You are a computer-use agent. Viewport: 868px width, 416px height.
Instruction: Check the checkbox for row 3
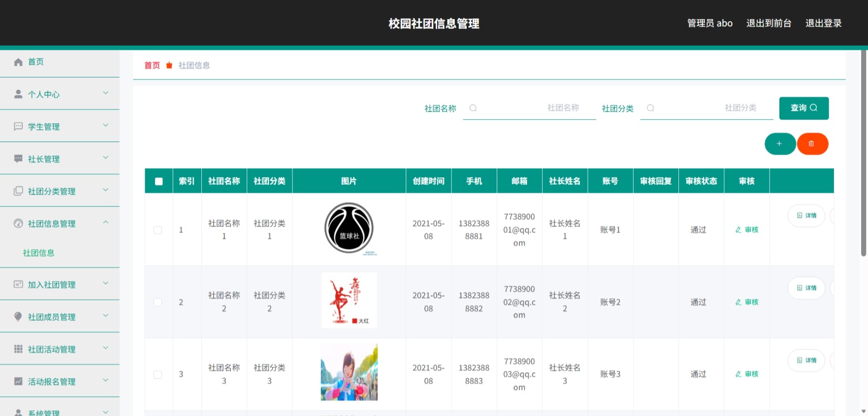click(x=158, y=375)
